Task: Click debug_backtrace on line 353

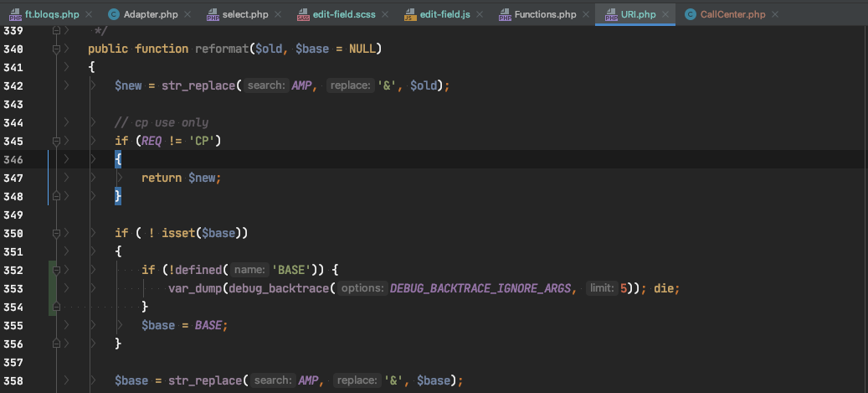Action: pyautogui.click(x=279, y=288)
